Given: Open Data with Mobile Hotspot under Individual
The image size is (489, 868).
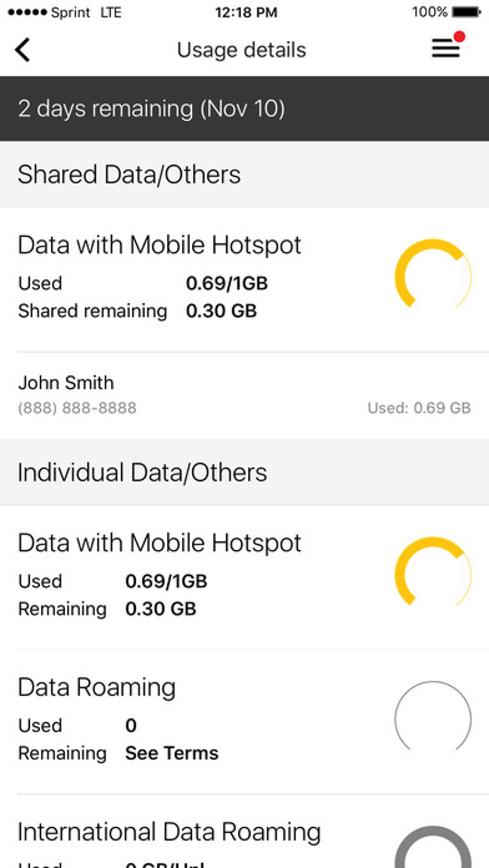Looking at the screenshot, I should click(x=159, y=543).
